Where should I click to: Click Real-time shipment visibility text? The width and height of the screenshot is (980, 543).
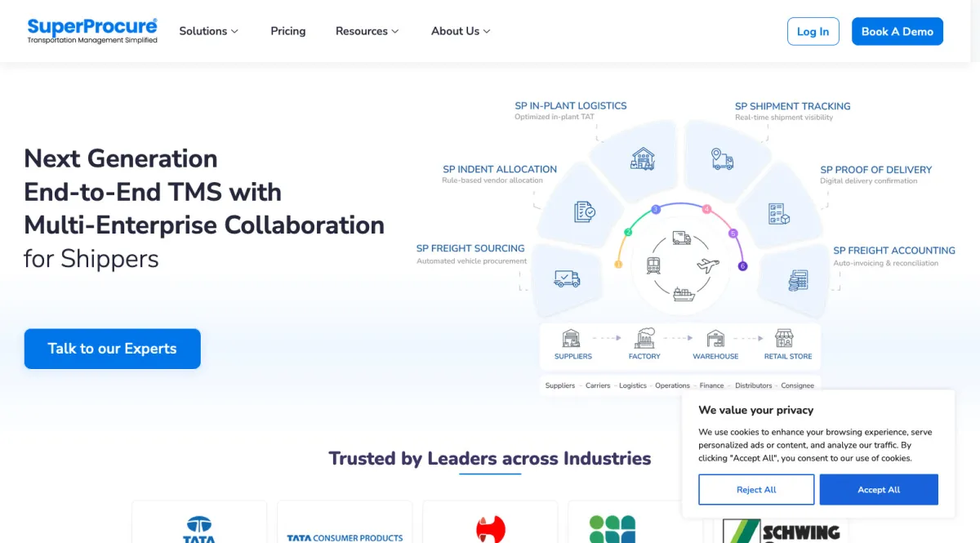(x=784, y=118)
